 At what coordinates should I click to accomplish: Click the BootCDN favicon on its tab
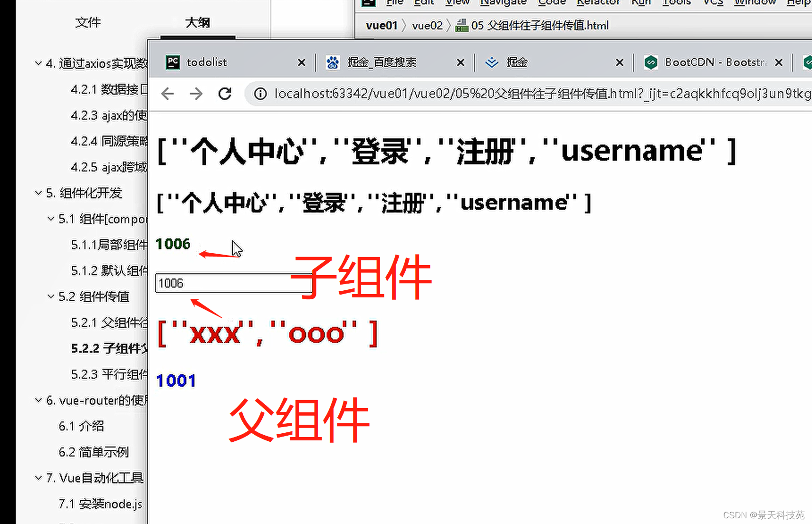pyautogui.click(x=651, y=62)
